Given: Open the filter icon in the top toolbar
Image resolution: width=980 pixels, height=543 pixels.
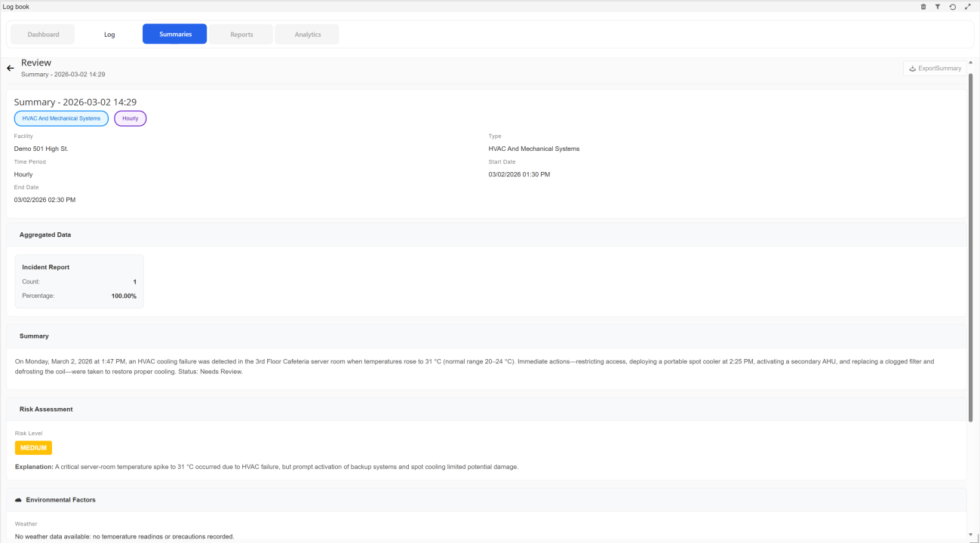Looking at the screenshot, I should [x=938, y=6].
